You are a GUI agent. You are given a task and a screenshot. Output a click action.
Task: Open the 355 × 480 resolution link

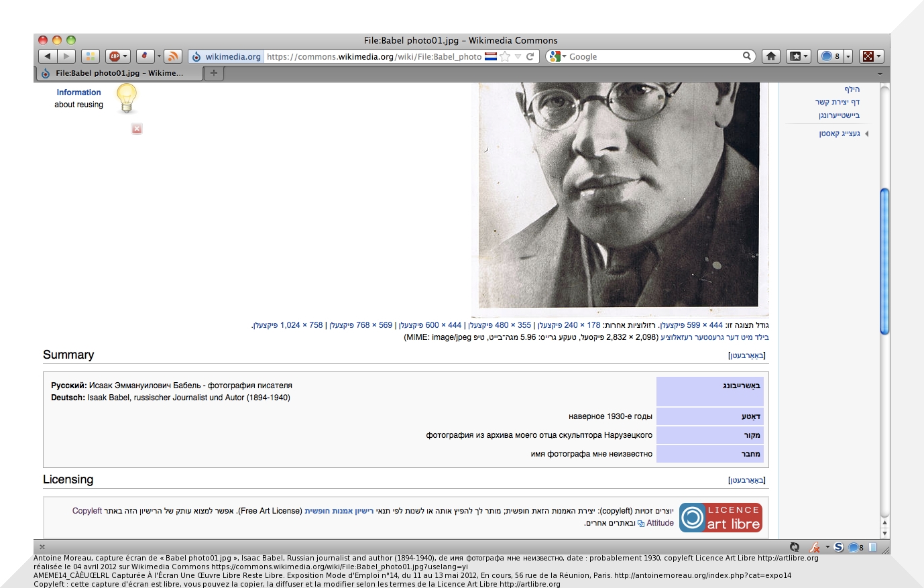[500, 325]
